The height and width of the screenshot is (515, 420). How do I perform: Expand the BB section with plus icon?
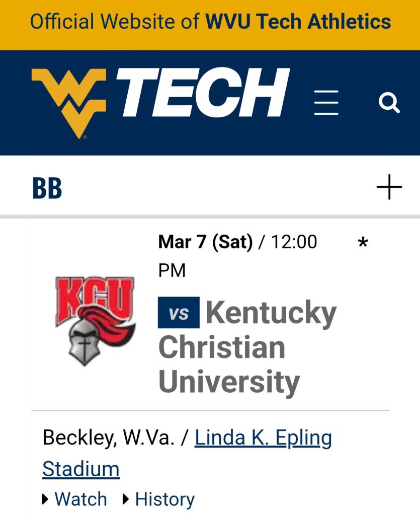point(389,187)
